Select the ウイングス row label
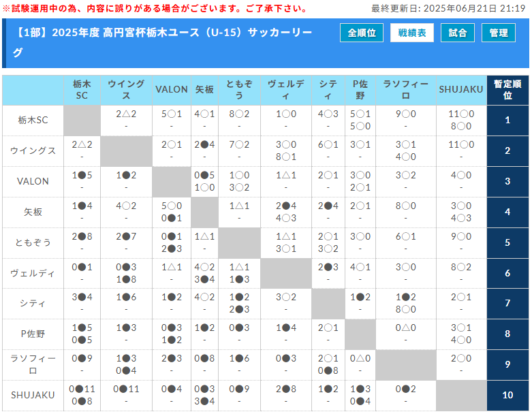Screen dimensions: 532x414 tap(33, 150)
